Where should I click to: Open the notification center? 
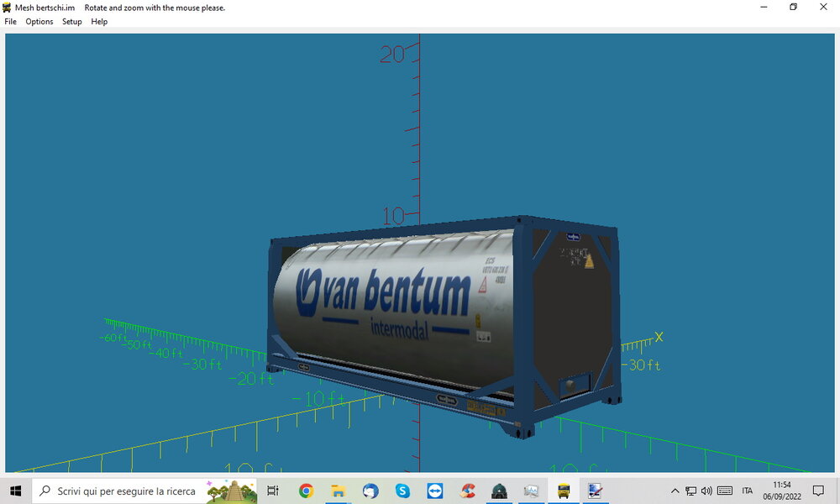[818, 491]
